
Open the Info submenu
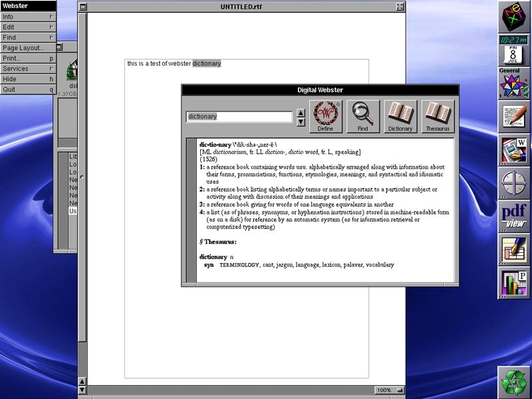[28, 17]
